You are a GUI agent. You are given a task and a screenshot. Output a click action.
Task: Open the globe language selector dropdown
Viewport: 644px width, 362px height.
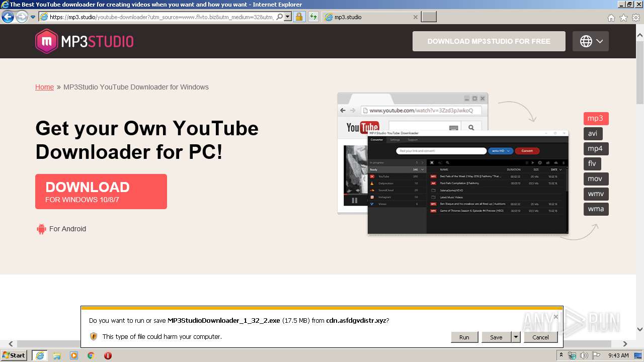[x=591, y=41]
